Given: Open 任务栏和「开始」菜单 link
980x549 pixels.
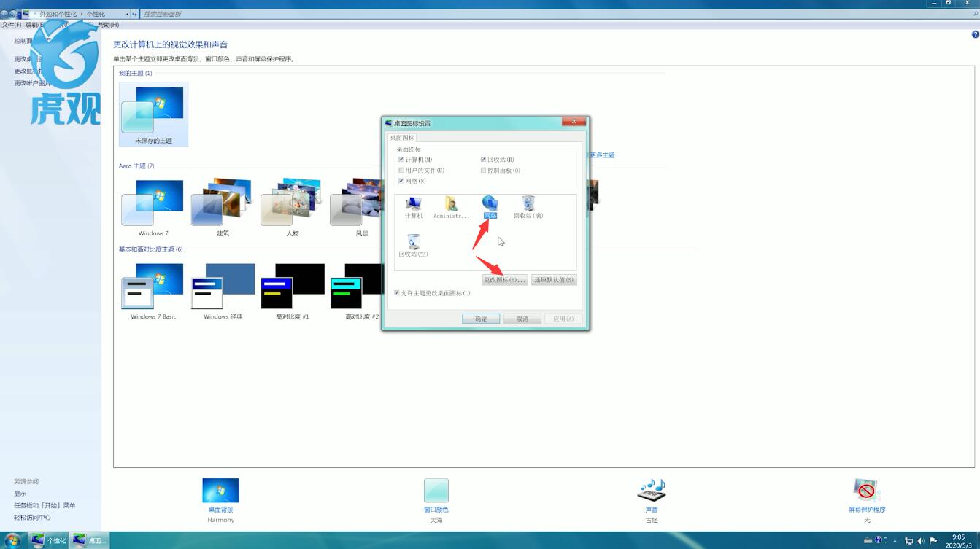Looking at the screenshot, I should coord(45,505).
